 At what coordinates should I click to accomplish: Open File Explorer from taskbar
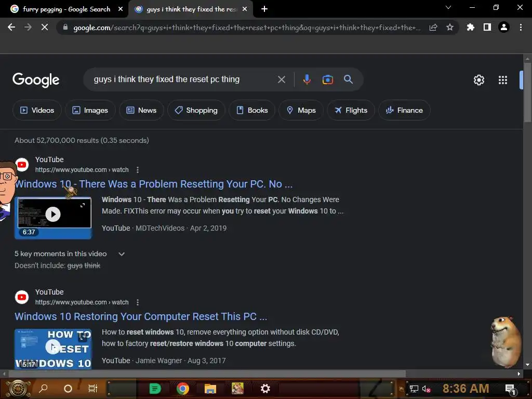pyautogui.click(x=210, y=389)
